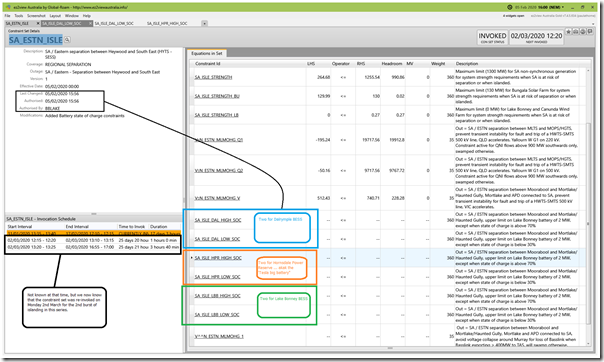The height and width of the screenshot is (362, 604).
Task: Sort by the Constraint Id column header
Action: coord(208,64)
